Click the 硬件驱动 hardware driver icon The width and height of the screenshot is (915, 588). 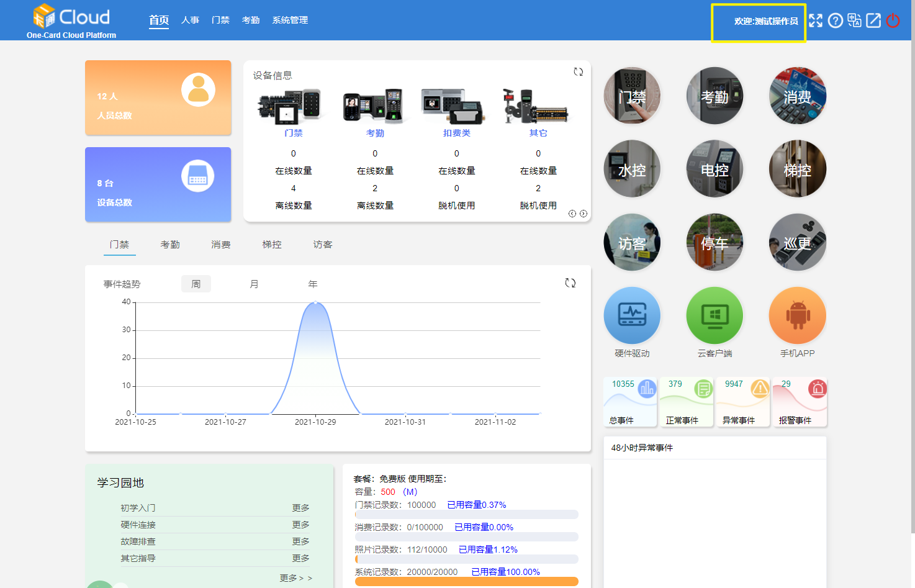[x=632, y=315]
